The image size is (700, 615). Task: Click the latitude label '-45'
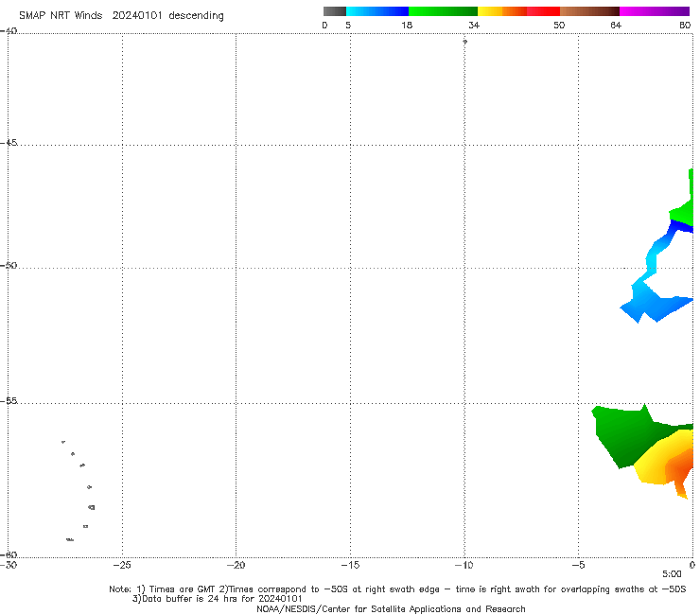[9, 143]
